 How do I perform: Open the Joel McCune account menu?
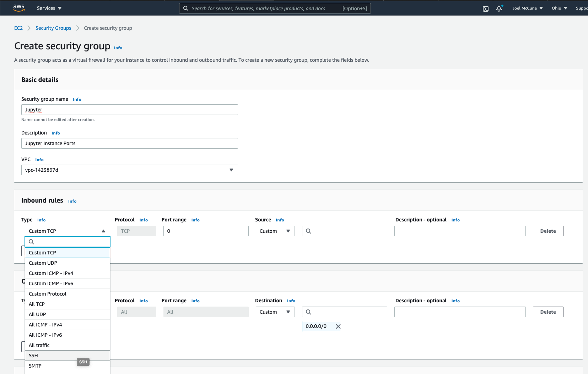(x=528, y=8)
